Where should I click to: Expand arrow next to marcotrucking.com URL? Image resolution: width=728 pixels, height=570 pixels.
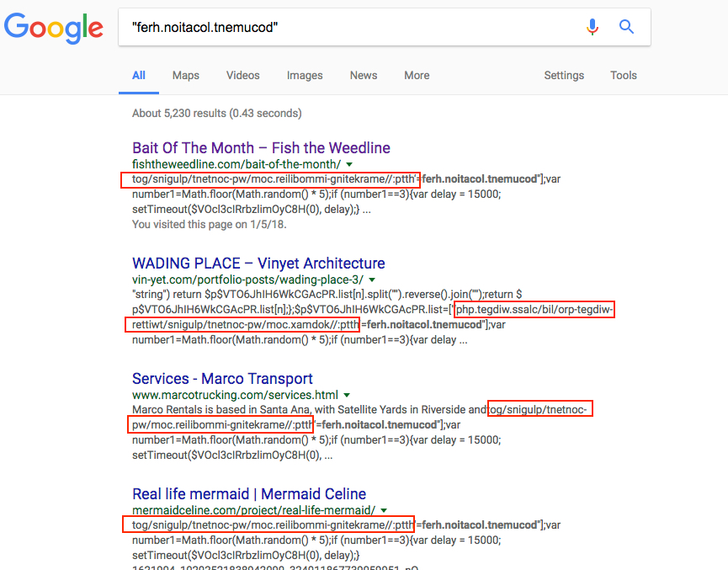[347, 396]
